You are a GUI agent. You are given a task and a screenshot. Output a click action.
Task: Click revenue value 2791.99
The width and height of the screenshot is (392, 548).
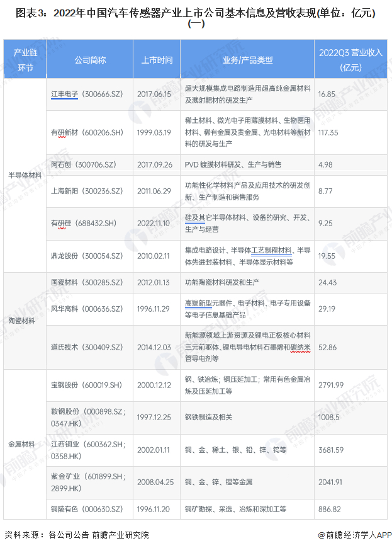coord(331,385)
